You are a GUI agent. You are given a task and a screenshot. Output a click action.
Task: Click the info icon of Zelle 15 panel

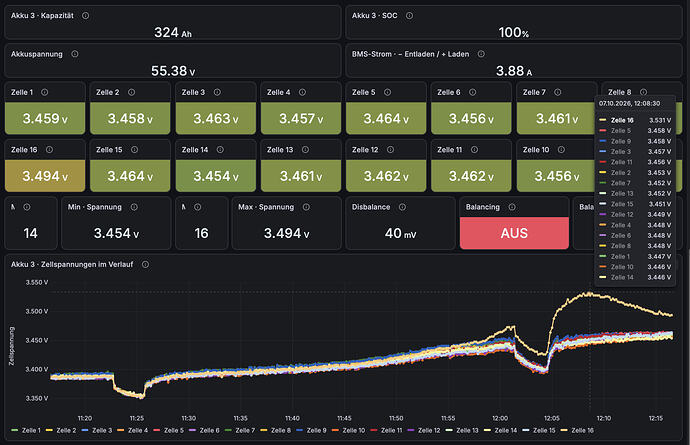(134, 150)
